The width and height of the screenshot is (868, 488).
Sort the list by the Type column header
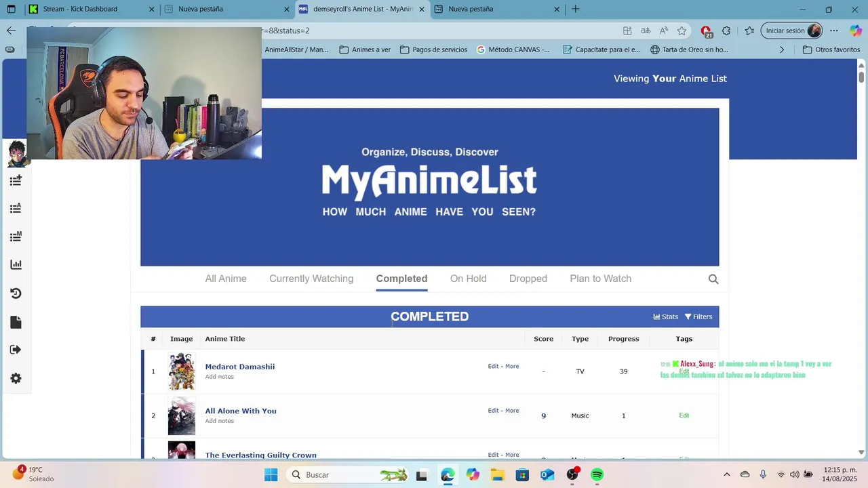coord(580,339)
